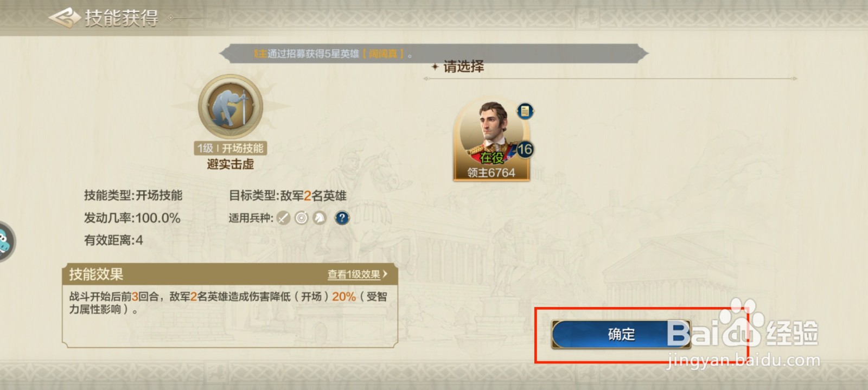Image resolution: width=868 pixels, height=390 pixels.
Task: Open the document icon on hero portrait
Action: (x=525, y=111)
